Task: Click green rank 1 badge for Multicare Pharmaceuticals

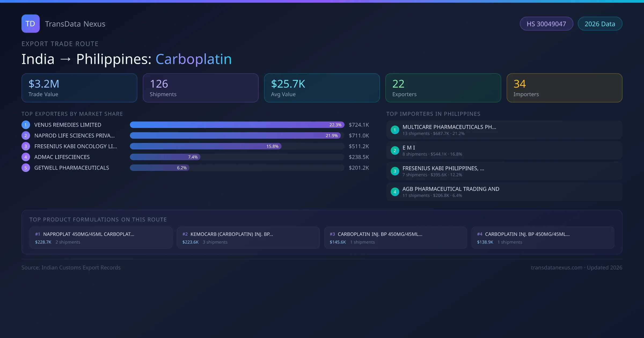Action: point(395,130)
